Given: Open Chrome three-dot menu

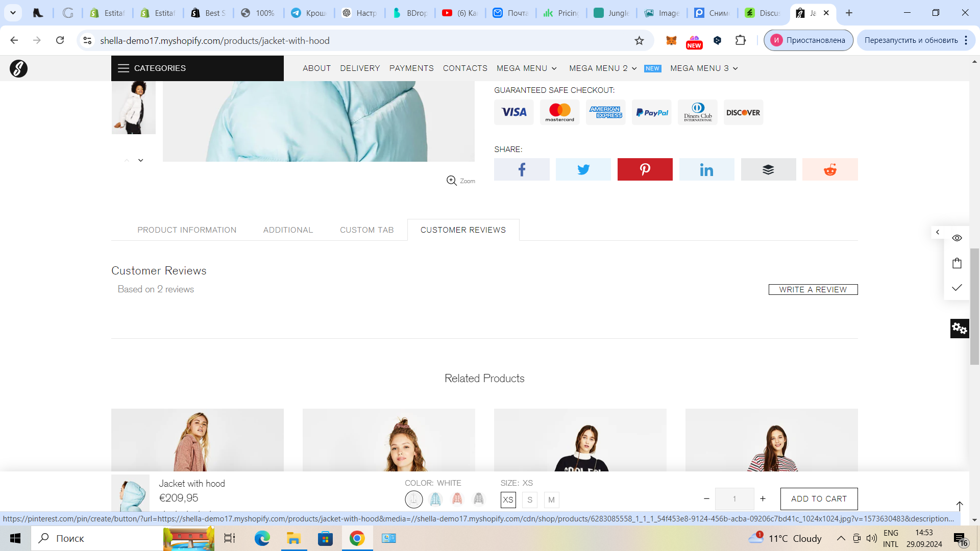Looking at the screenshot, I should (966, 40).
